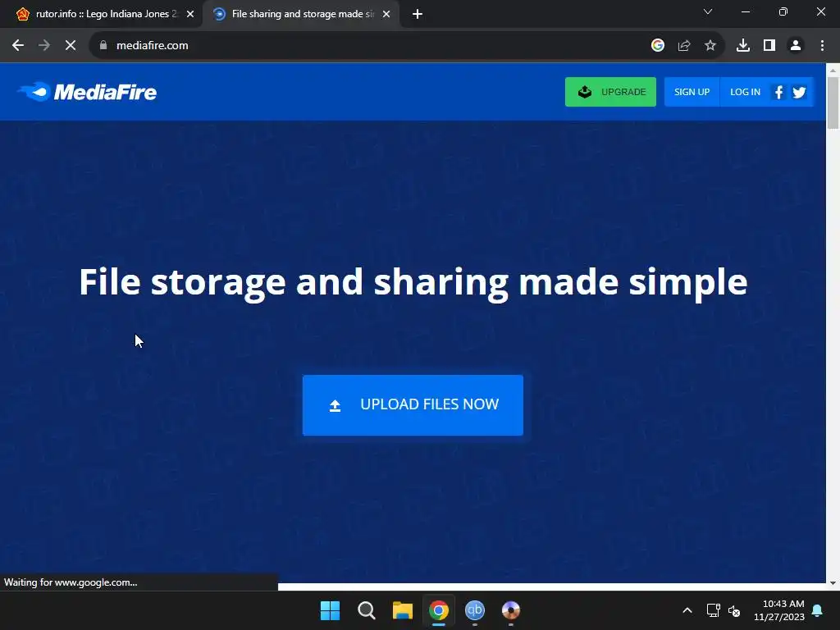
Task: Expand the tab search chevron
Action: click(708, 11)
